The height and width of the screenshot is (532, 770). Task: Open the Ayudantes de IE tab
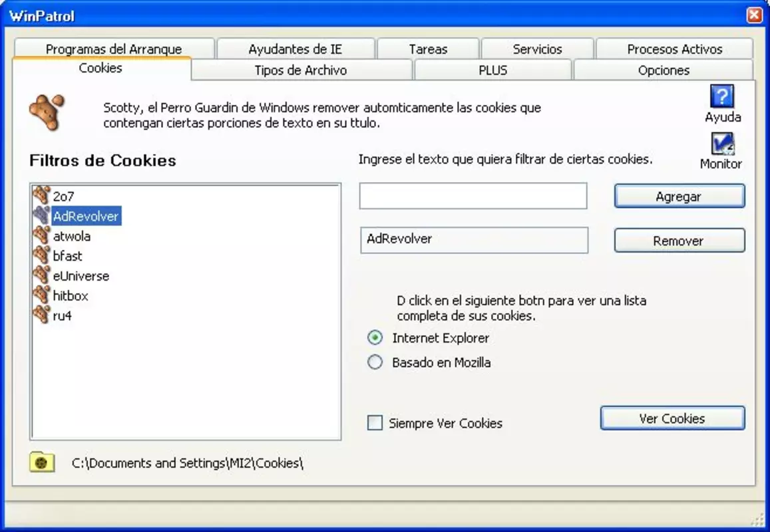pyautogui.click(x=295, y=49)
